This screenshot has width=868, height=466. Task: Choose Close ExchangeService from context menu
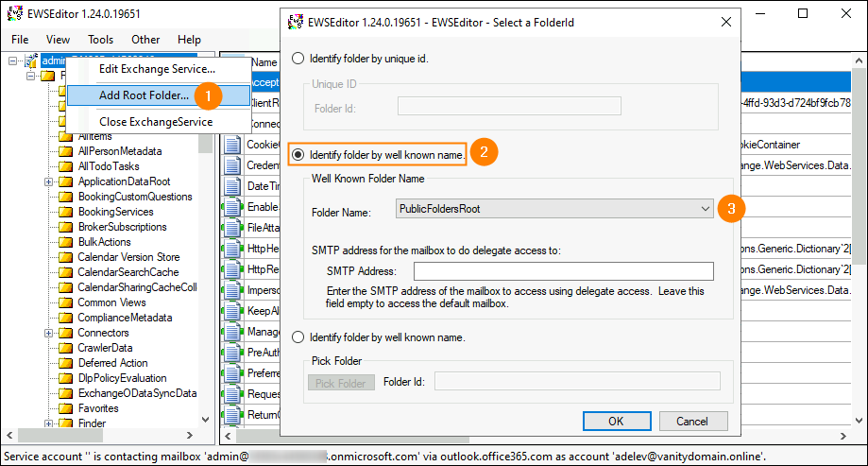point(158,121)
